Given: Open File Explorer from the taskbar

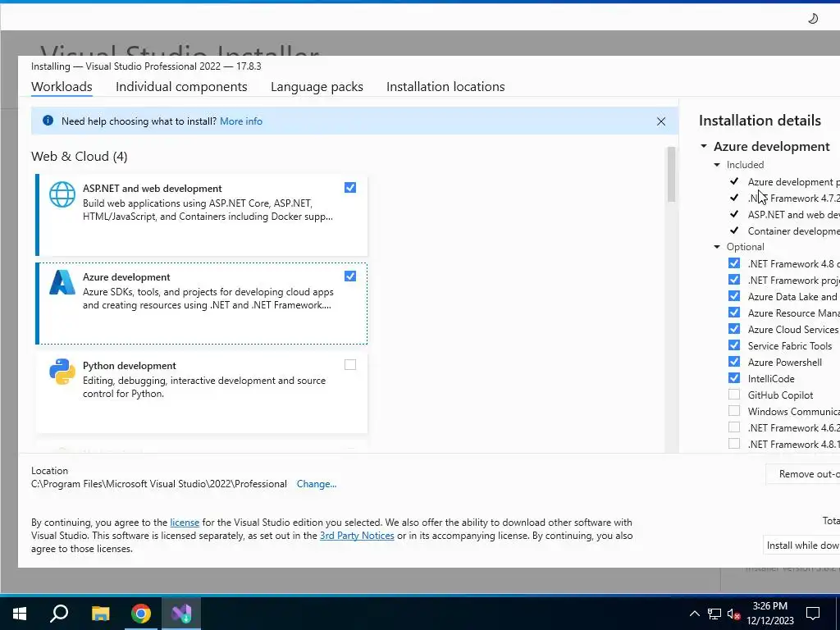Looking at the screenshot, I should 100,614.
